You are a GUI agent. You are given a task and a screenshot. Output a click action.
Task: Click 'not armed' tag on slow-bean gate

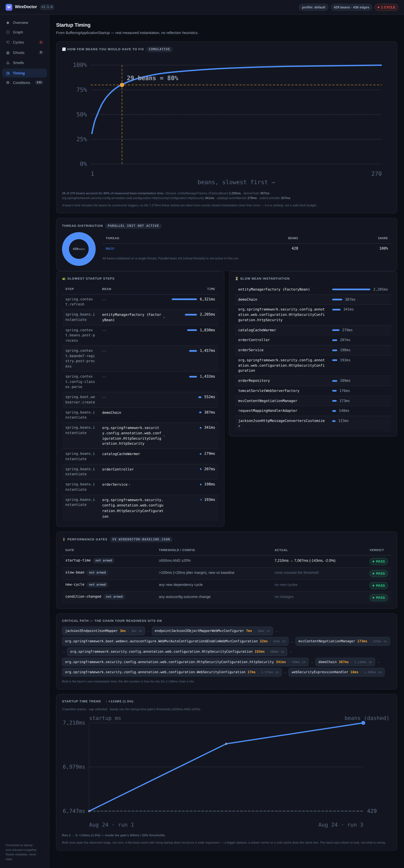(x=97, y=573)
